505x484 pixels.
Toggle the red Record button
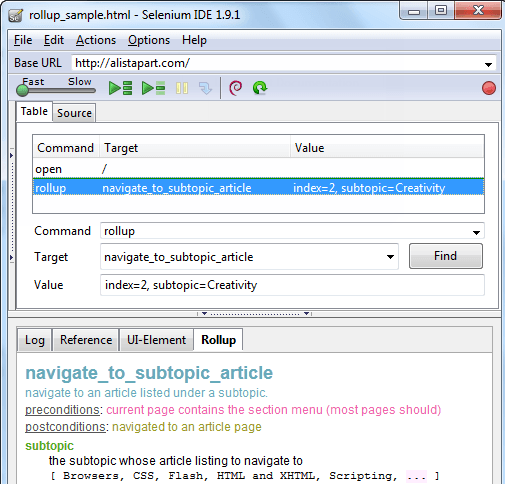489,88
